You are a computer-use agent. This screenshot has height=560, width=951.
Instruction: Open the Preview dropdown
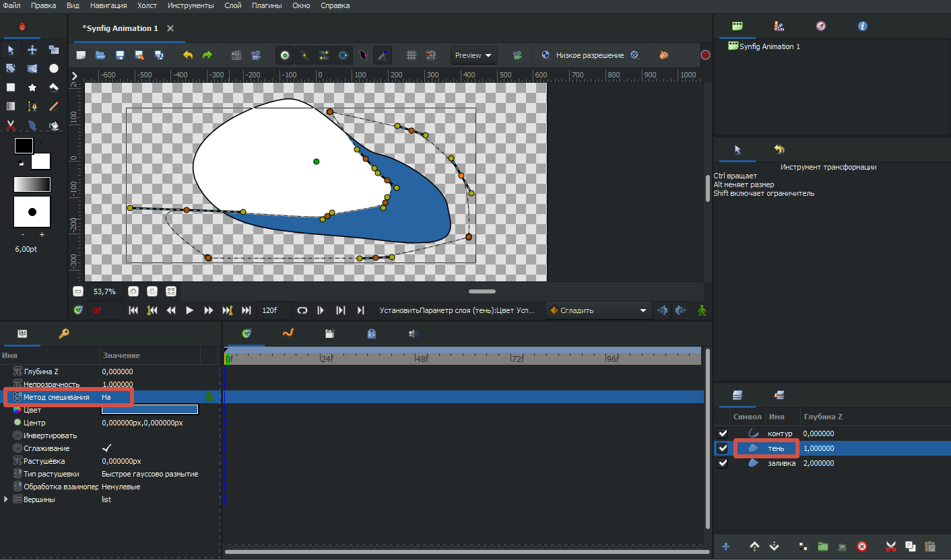(473, 55)
